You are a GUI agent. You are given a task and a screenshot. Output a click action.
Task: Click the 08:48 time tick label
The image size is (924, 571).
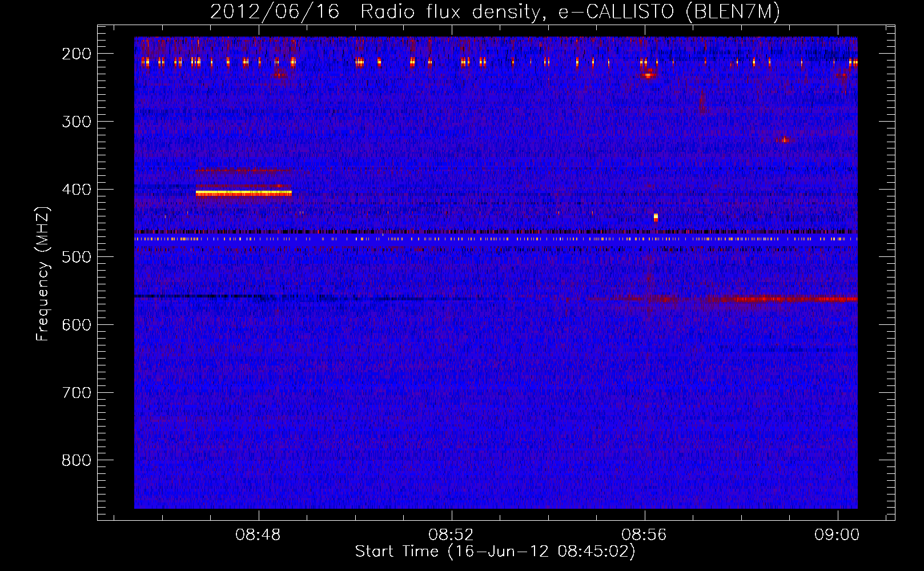pos(258,535)
